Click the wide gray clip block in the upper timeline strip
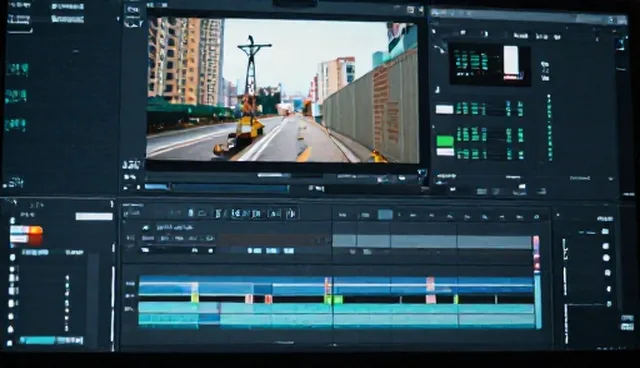 point(433,242)
